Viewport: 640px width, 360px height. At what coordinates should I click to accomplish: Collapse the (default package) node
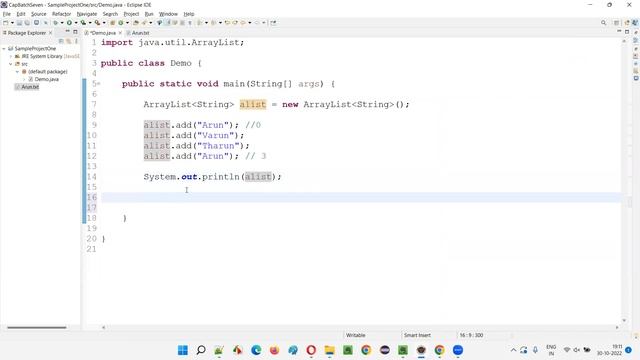pyautogui.click(x=18, y=71)
